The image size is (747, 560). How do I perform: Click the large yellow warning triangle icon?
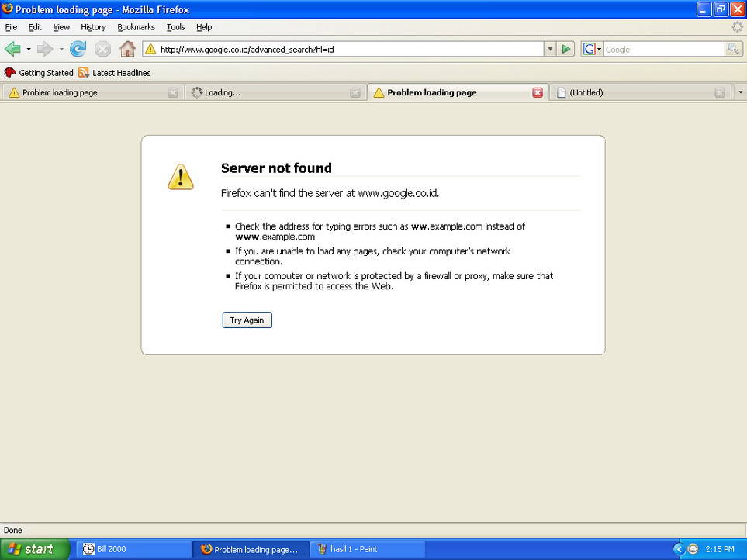coord(181,177)
